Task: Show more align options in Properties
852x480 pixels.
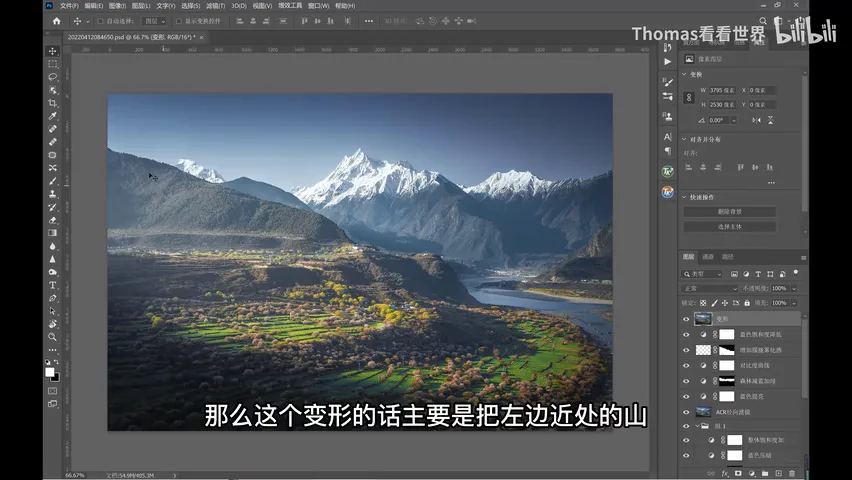Action: point(771,183)
